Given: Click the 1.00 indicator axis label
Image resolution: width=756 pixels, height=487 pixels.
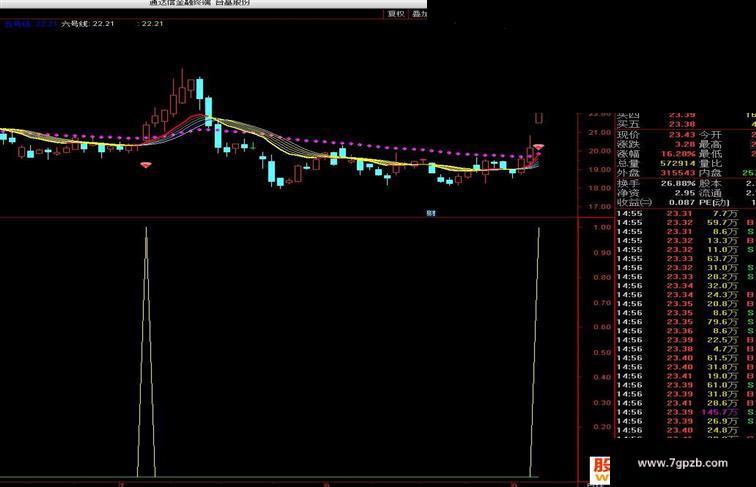Looking at the screenshot, I should click(x=602, y=227).
